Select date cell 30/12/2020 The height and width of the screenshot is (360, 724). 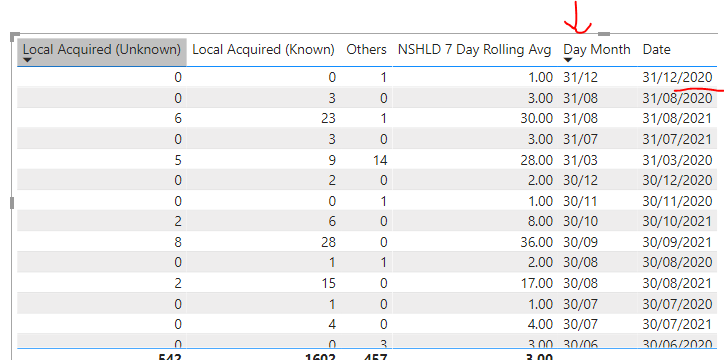tap(677, 180)
